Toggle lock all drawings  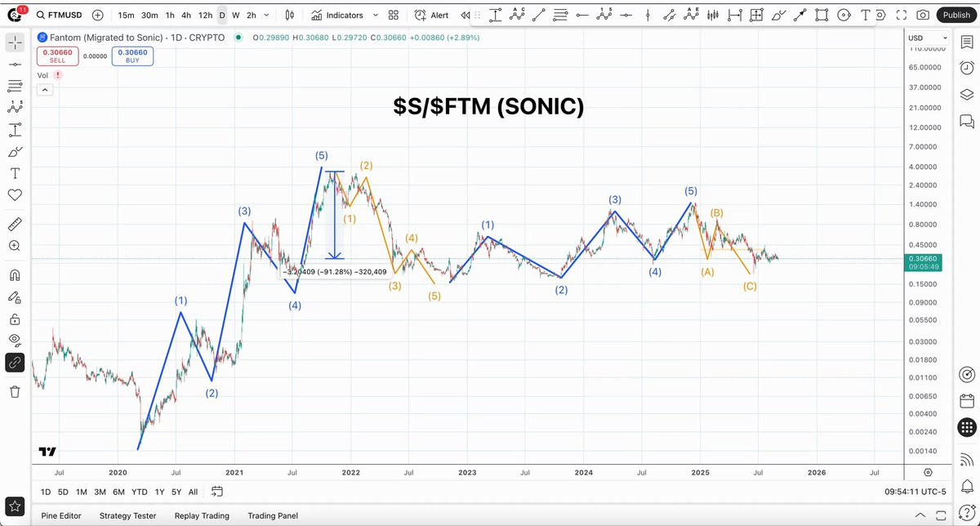coord(15,319)
